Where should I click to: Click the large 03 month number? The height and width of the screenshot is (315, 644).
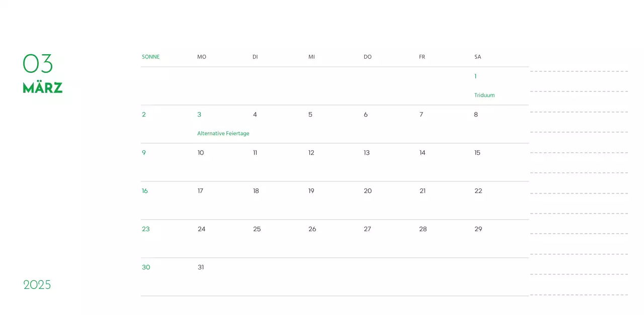pyautogui.click(x=38, y=64)
